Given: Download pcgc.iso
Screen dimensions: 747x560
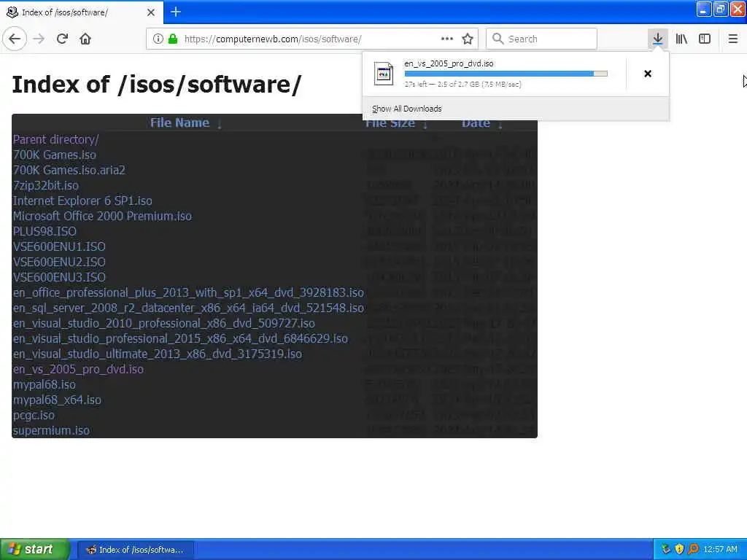Looking at the screenshot, I should [34, 415].
